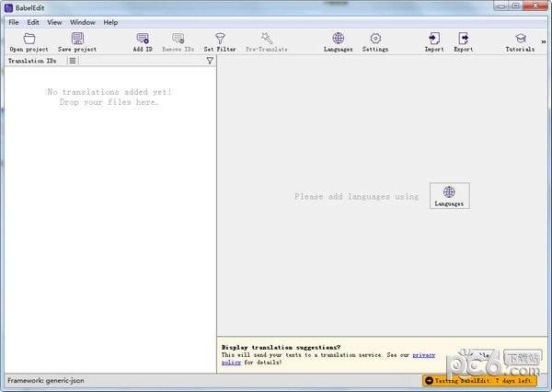Screen dimensions: 552x392
Task: Click the Testing BabelEdit trial status badge
Action: click(x=481, y=380)
